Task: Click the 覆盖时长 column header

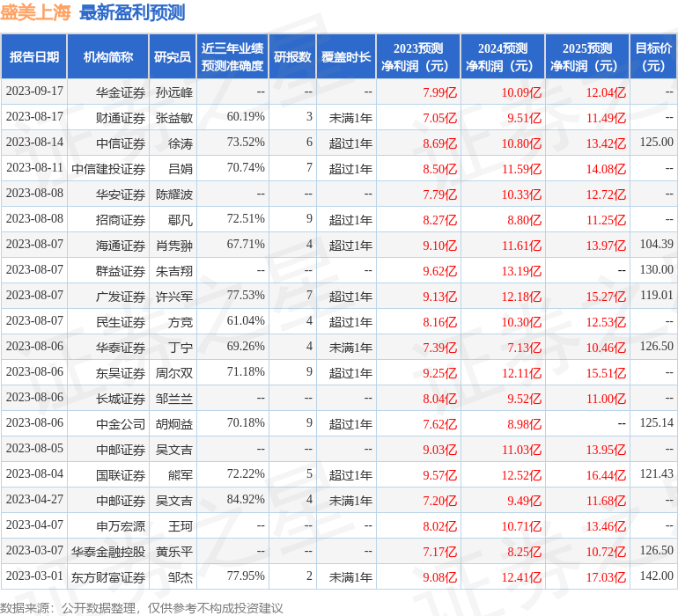Action: [346, 56]
